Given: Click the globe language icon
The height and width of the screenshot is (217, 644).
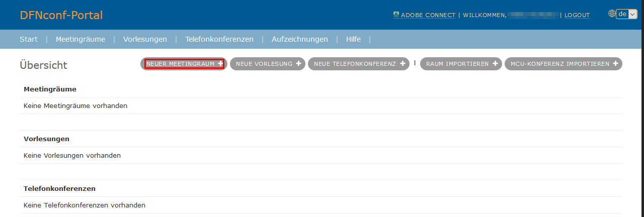Looking at the screenshot, I should [612, 14].
